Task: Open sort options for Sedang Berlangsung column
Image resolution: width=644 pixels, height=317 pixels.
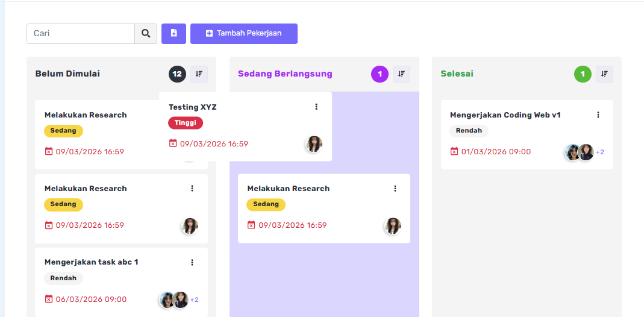Action: click(401, 74)
